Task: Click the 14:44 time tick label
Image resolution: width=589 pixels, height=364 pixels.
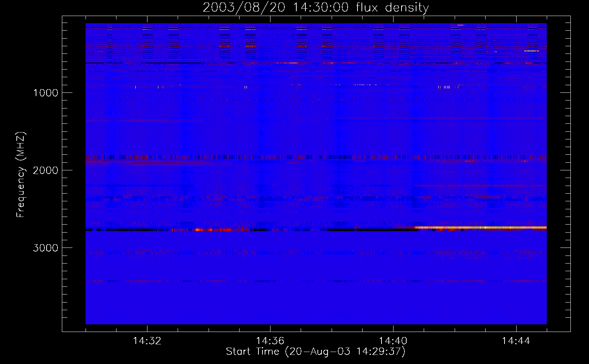Action: 516,341
